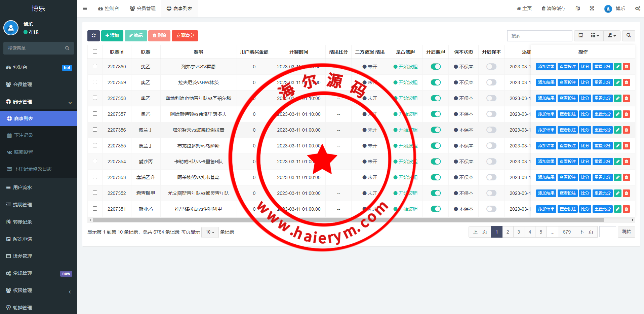Toggle the card view list icon
The width and height of the screenshot is (644, 314).
(x=580, y=36)
